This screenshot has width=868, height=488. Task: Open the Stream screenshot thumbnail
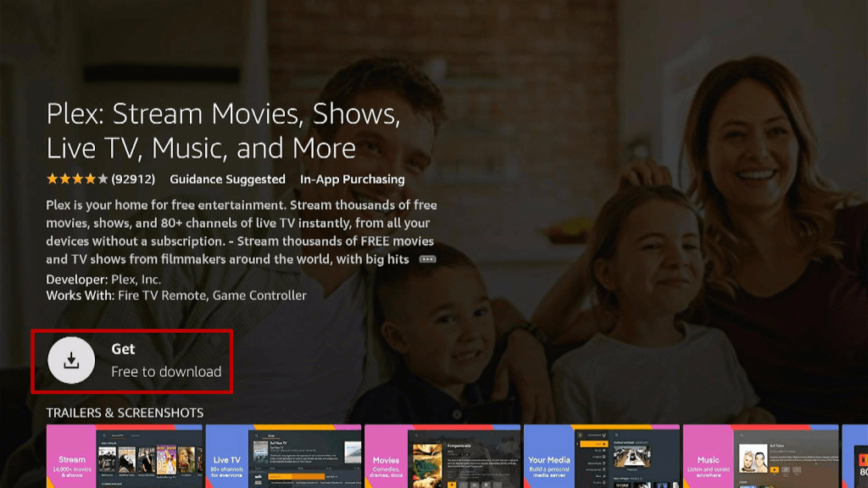coord(125,457)
